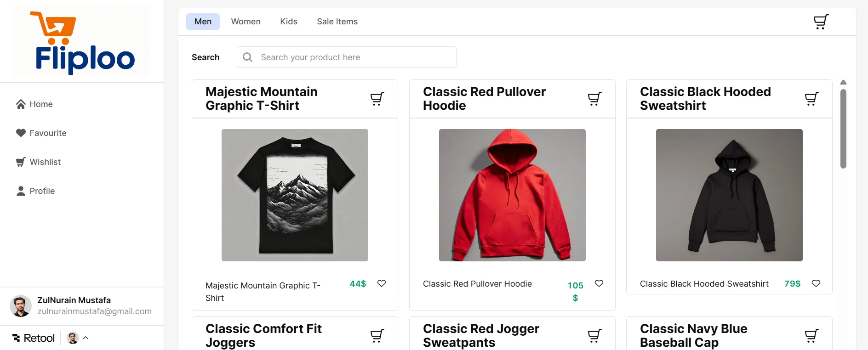This screenshot has width=868, height=350.
Task: Add Classic Red Jogger Sweatpants to cart
Action: pyautogui.click(x=594, y=335)
